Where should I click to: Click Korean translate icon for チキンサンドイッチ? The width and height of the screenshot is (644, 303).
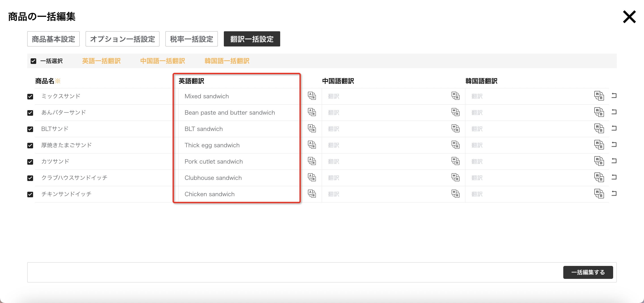599,194
